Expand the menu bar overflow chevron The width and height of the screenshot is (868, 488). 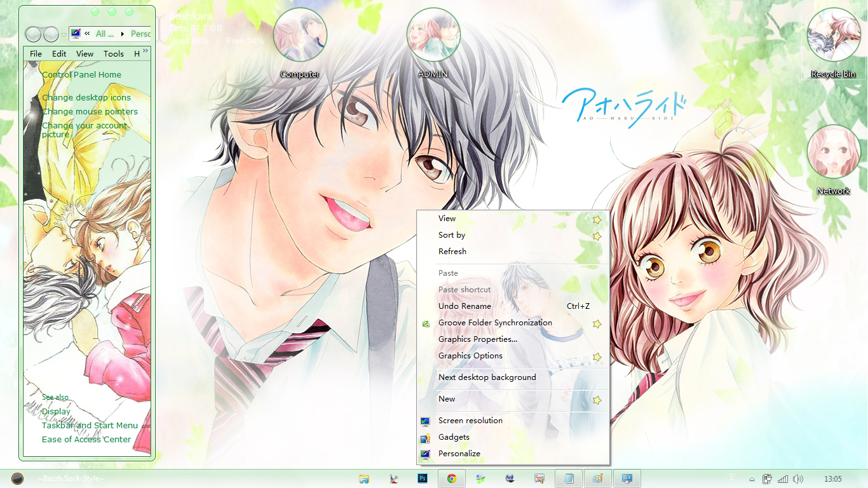tap(146, 51)
